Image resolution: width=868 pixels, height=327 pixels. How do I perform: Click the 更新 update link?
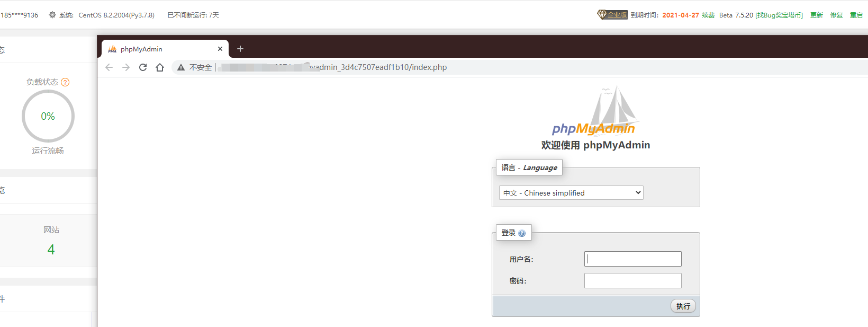[817, 15]
